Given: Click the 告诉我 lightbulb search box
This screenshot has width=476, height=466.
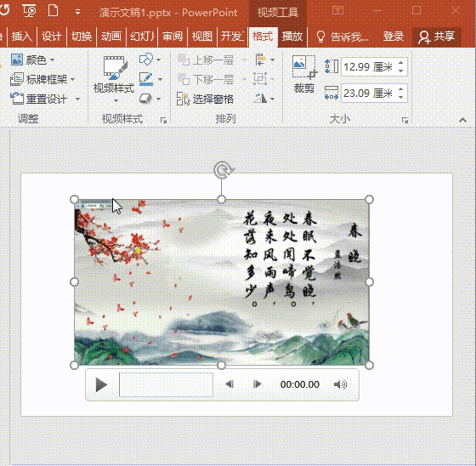Looking at the screenshot, I should tap(343, 37).
